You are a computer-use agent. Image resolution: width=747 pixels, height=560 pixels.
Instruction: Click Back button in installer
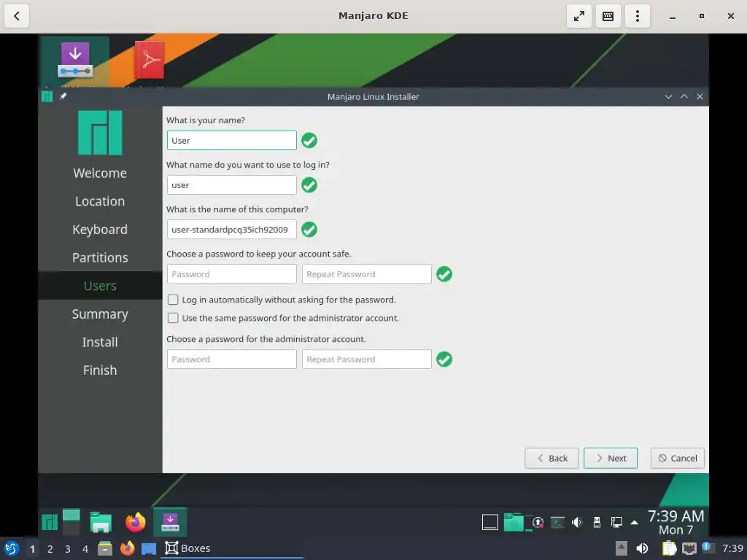point(551,458)
